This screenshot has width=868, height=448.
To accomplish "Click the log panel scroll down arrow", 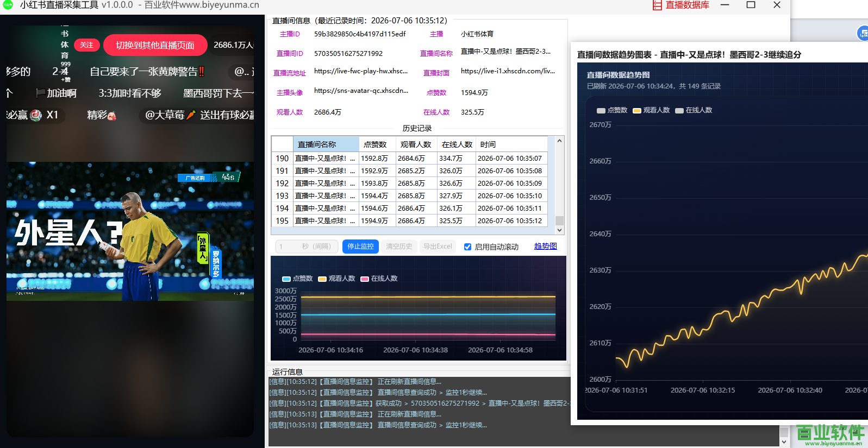I will coord(784,442).
